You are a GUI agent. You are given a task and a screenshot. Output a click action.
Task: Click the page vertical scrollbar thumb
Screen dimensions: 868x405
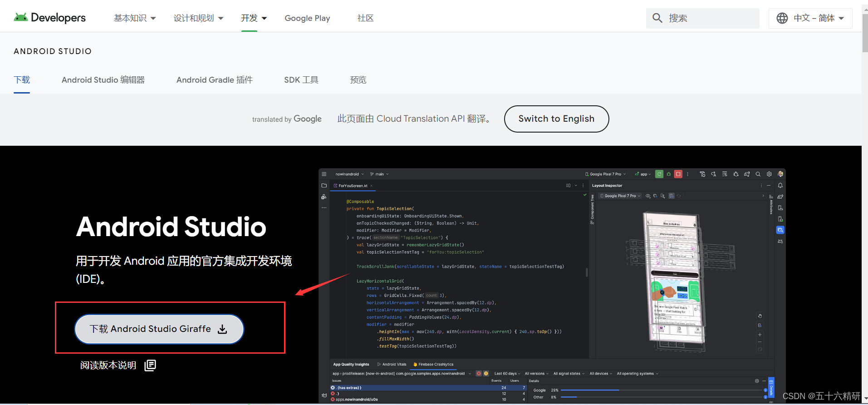tap(865, 33)
